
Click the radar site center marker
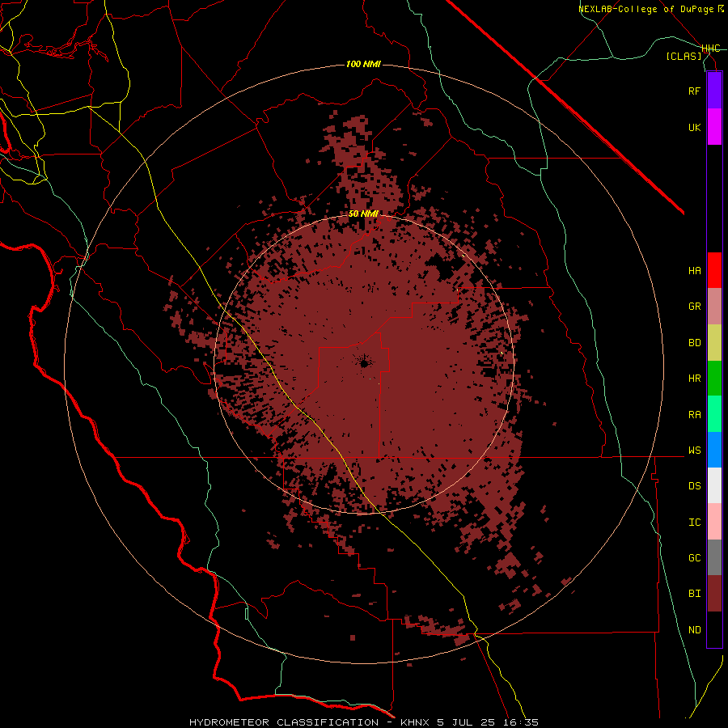[x=364, y=363]
